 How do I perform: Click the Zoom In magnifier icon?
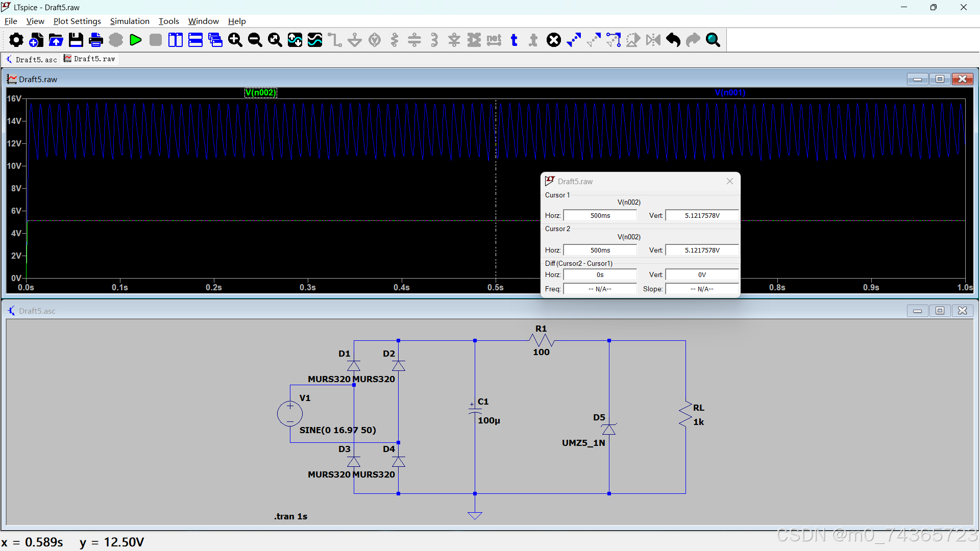tap(235, 40)
